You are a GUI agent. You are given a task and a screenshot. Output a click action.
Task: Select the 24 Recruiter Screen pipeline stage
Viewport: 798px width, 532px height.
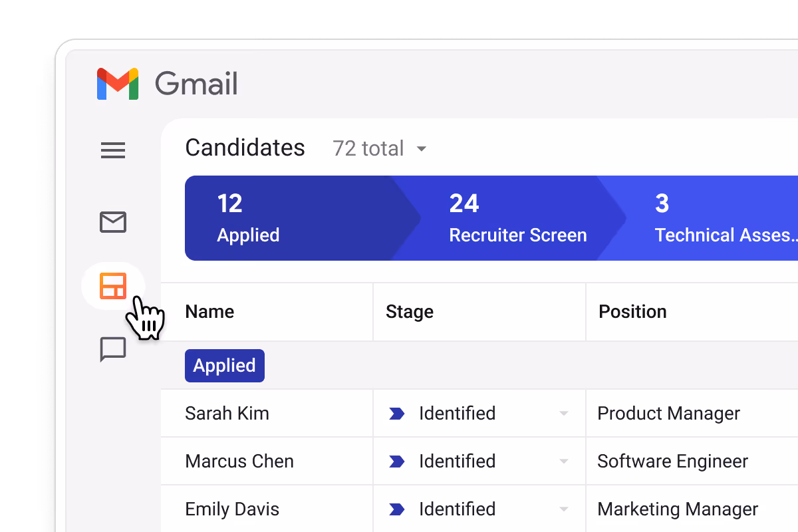[x=509, y=218]
